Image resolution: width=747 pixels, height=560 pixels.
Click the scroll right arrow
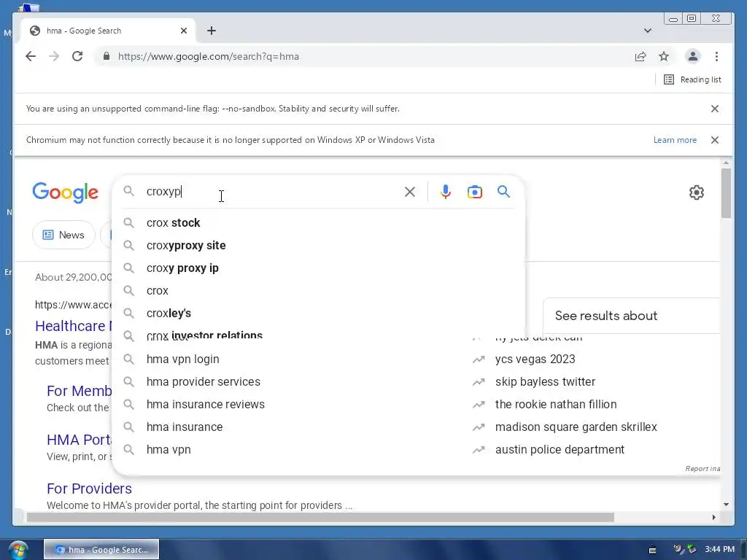point(713,517)
